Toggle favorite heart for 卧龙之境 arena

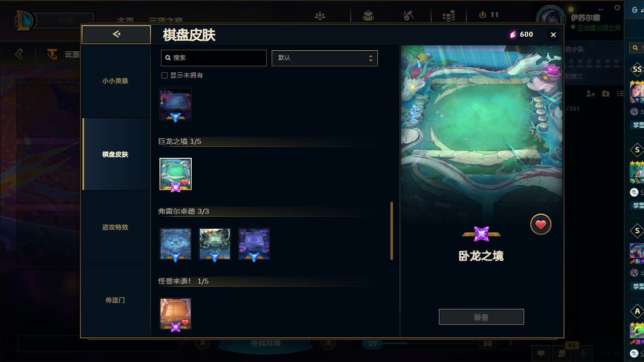(x=541, y=225)
